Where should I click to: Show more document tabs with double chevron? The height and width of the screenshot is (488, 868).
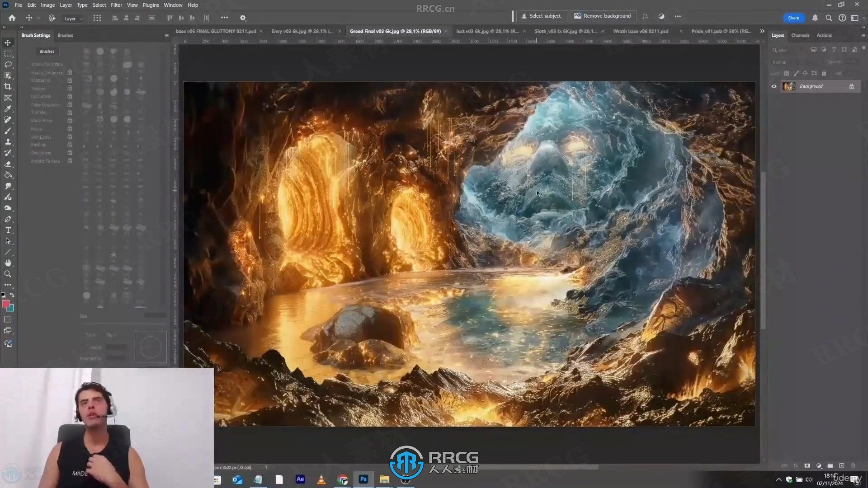[762, 31]
